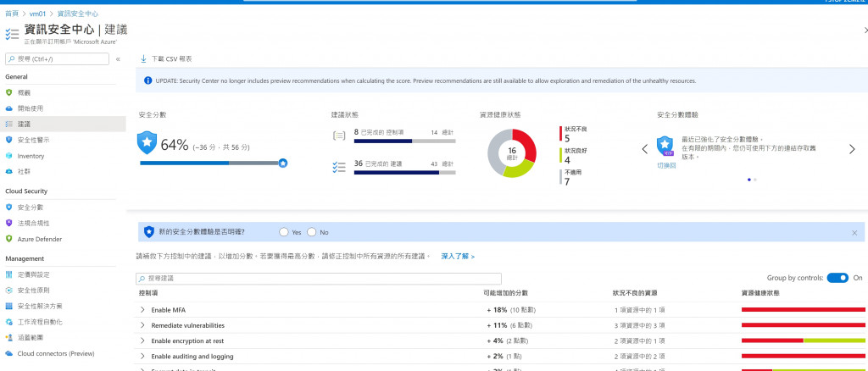The height and width of the screenshot is (371, 868).
Task: Expand the Enable auditing and logging row
Action: click(x=142, y=356)
